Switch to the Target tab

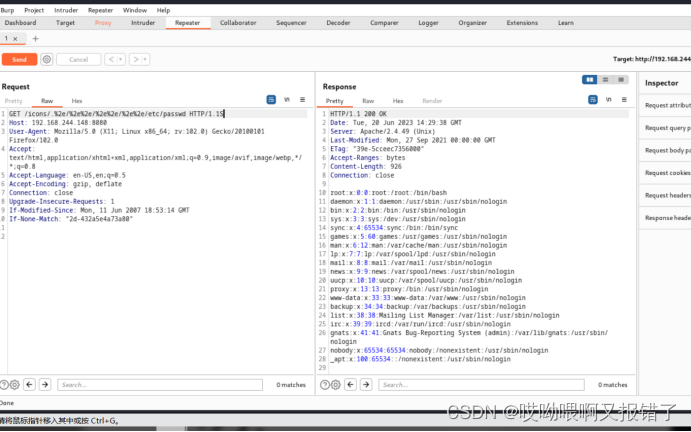pyautogui.click(x=65, y=22)
